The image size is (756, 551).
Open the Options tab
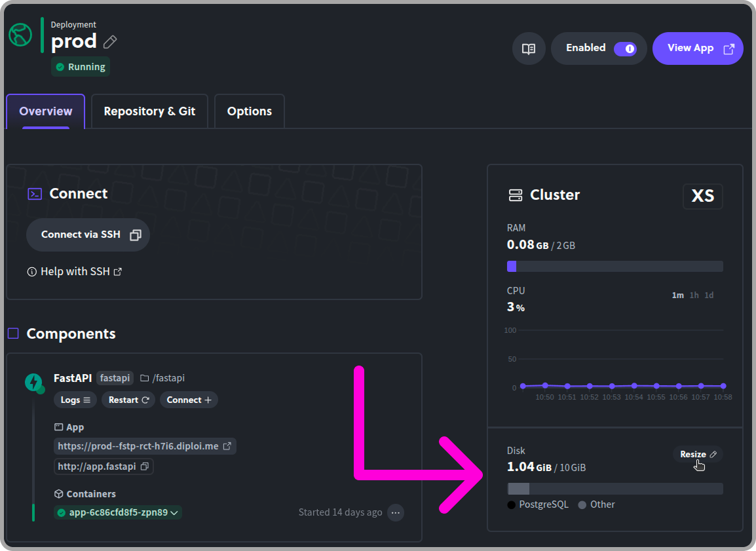pos(249,111)
